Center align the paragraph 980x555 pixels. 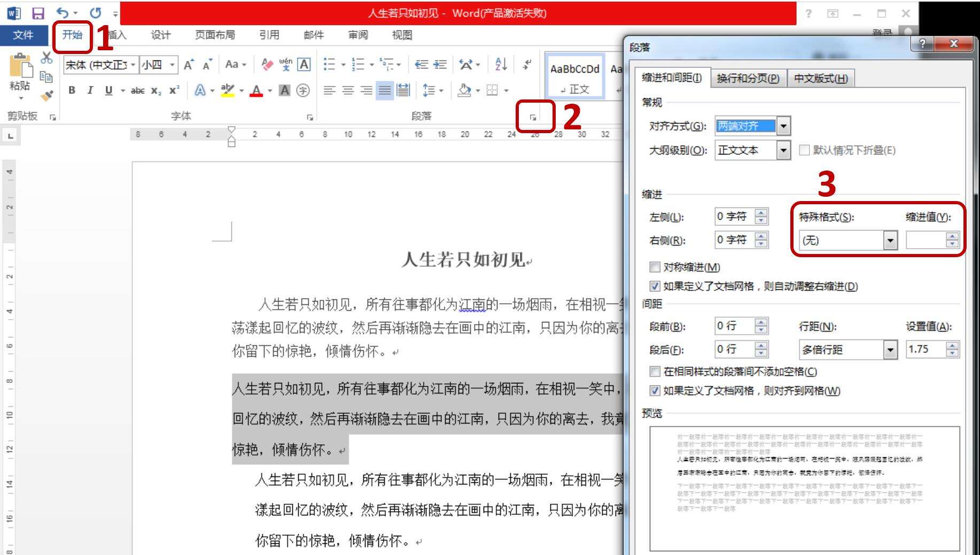[x=347, y=90]
